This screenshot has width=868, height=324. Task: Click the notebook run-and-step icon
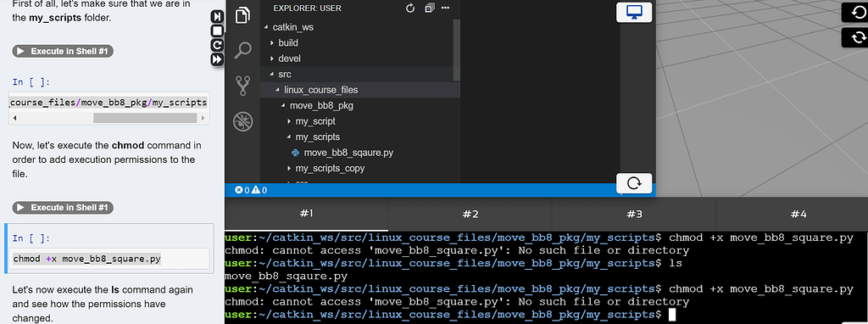(x=218, y=17)
